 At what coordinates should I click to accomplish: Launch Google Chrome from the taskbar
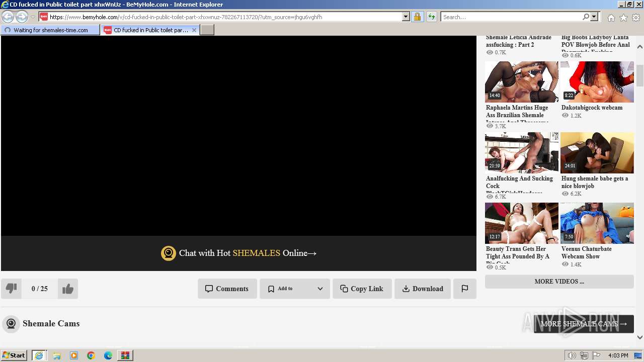pos(91,355)
